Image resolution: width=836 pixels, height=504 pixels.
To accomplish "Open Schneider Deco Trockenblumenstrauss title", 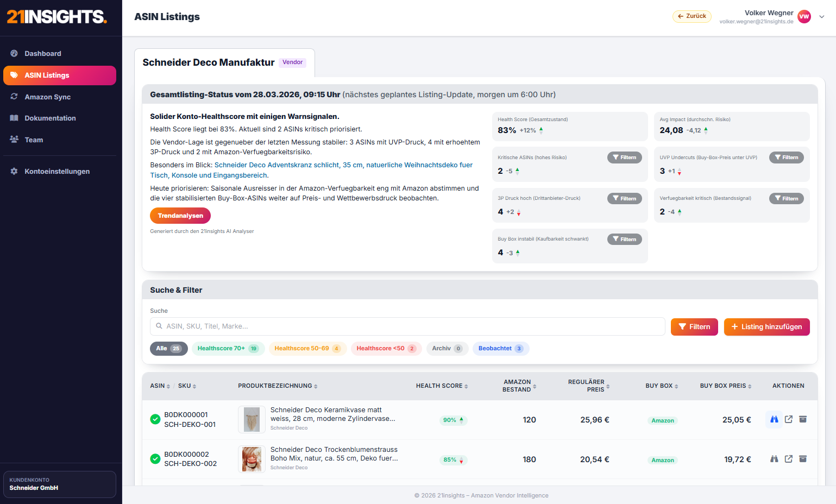I will 334,454.
